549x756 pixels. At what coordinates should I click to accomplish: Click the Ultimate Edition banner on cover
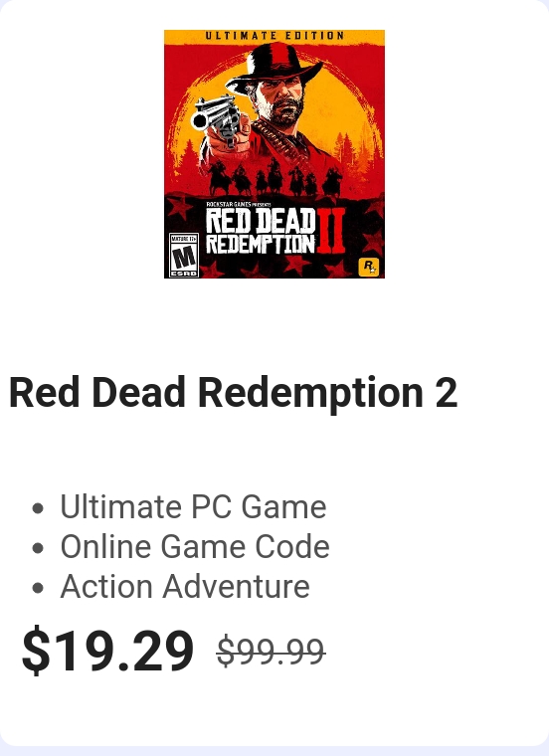(x=274, y=36)
